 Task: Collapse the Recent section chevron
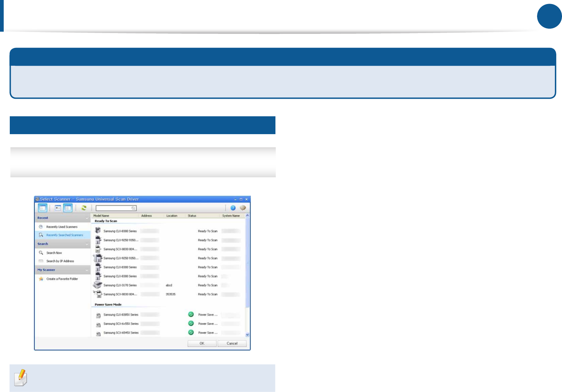click(x=87, y=218)
